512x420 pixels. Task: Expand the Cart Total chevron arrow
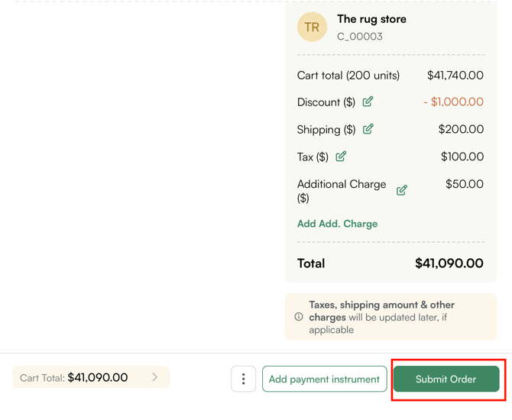click(155, 377)
